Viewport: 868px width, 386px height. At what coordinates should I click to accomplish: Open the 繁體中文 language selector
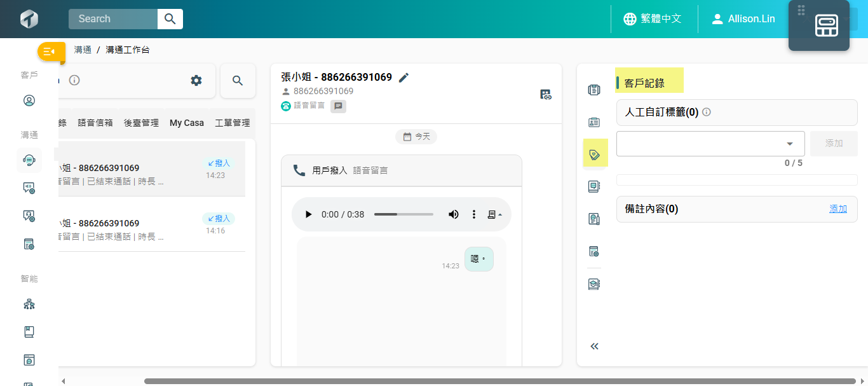[x=653, y=19]
